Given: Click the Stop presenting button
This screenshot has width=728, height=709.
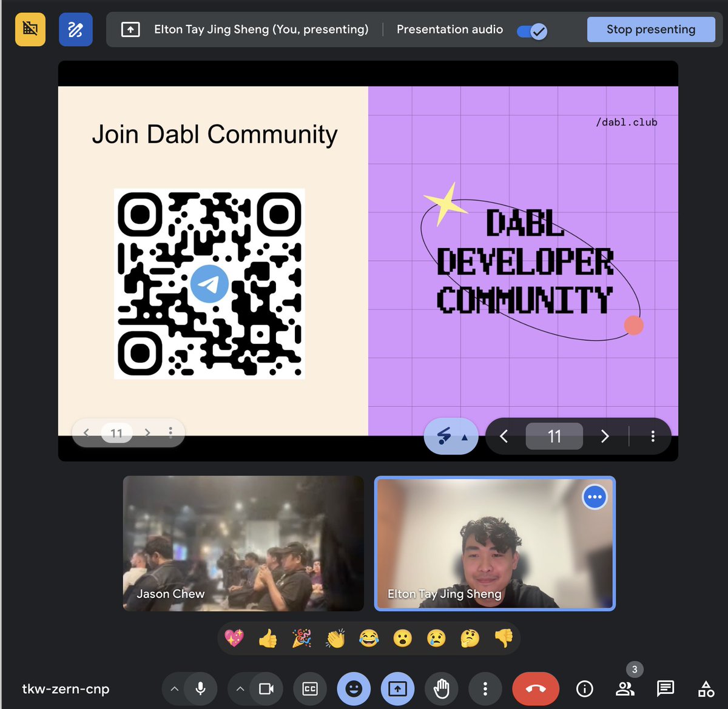Looking at the screenshot, I should click(651, 29).
